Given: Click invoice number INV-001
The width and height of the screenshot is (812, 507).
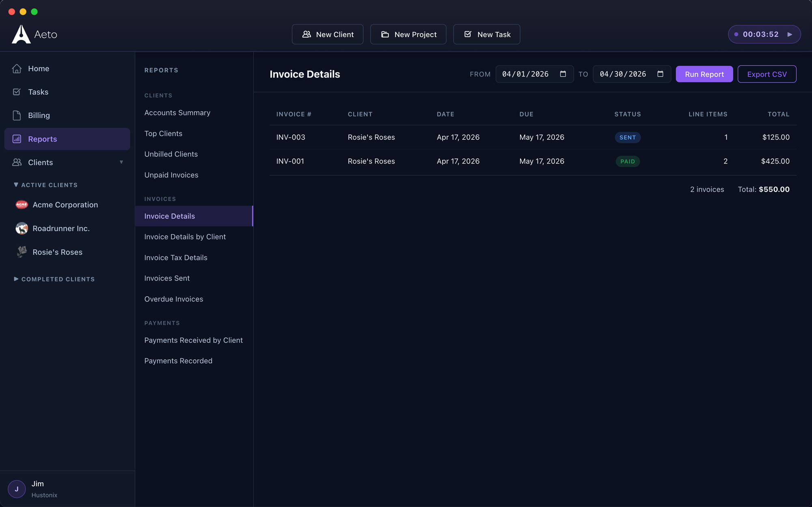Looking at the screenshot, I should (290, 161).
